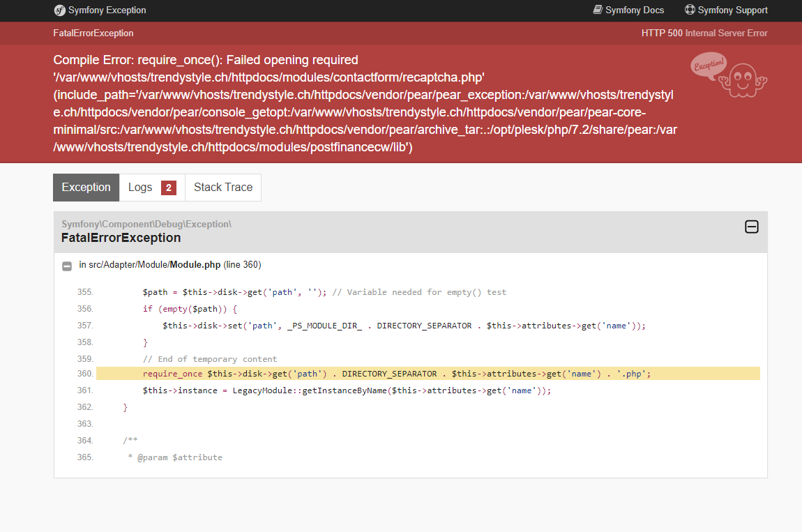Click the 'if (empty($path))' line 356

[x=190, y=309]
